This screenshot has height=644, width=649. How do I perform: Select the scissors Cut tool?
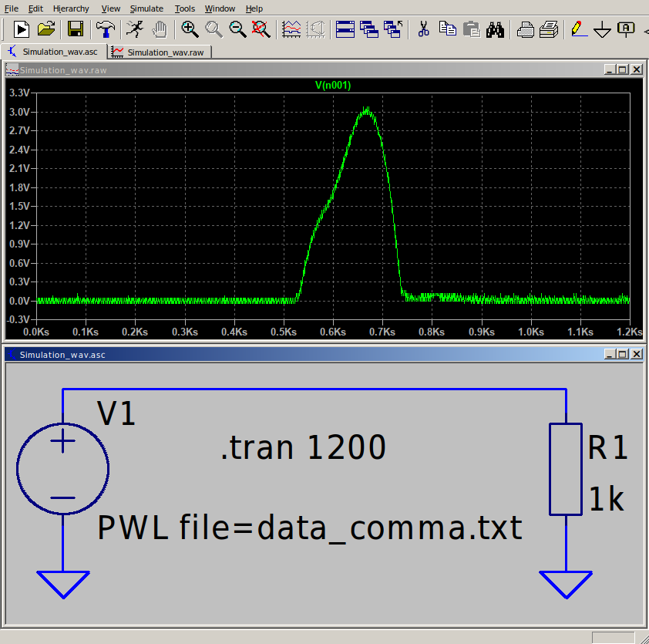click(x=423, y=29)
